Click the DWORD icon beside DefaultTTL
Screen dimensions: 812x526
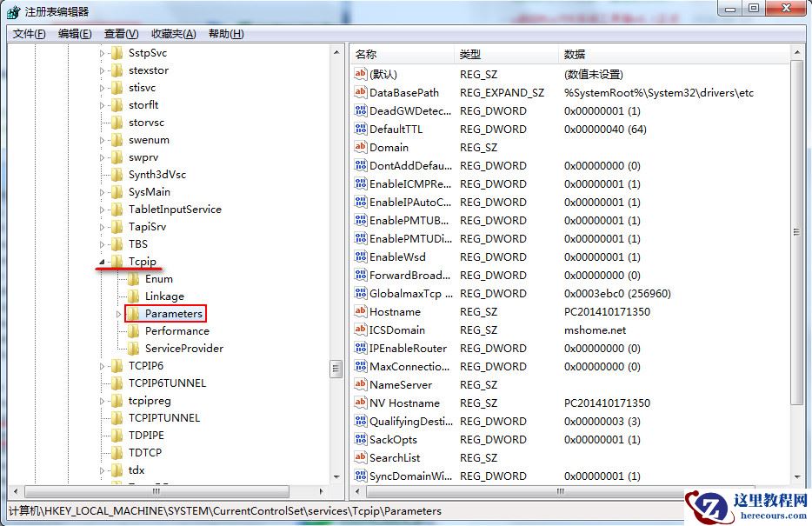361,129
